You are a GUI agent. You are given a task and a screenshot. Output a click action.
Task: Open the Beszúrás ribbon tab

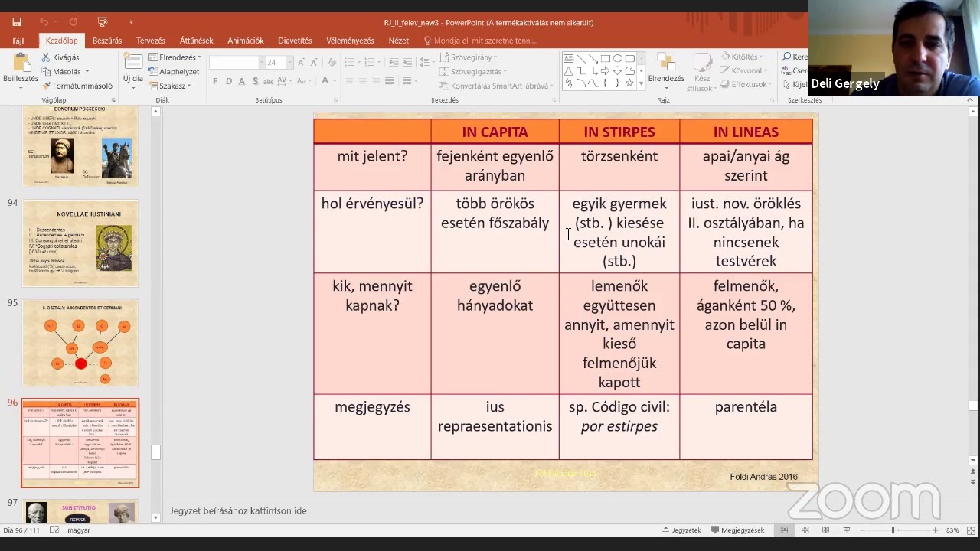[x=107, y=41]
